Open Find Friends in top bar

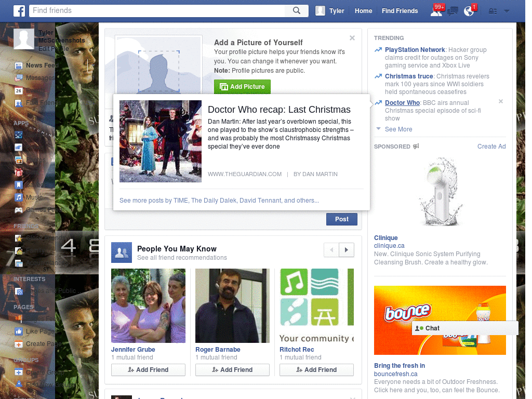[400, 11]
